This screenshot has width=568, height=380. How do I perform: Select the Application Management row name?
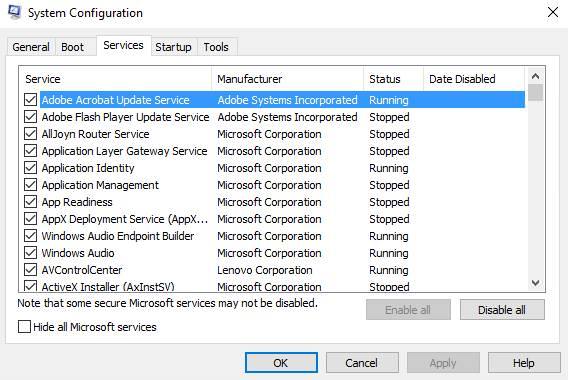(100, 185)
